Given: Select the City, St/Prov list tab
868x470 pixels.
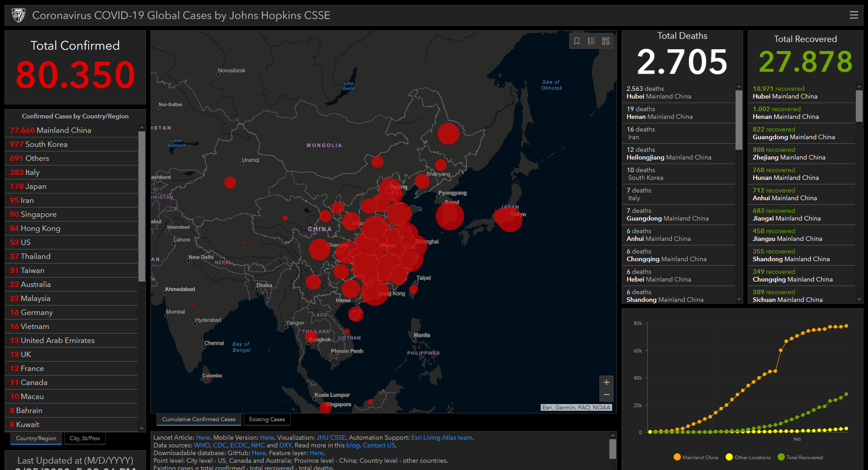Looking at the screenshot, I should [x=85, y=438].
